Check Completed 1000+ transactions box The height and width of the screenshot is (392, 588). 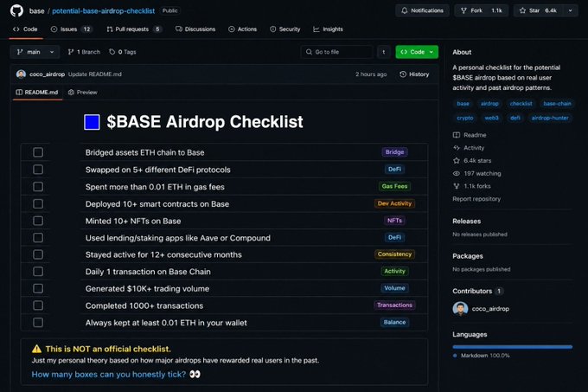(38, 305)
